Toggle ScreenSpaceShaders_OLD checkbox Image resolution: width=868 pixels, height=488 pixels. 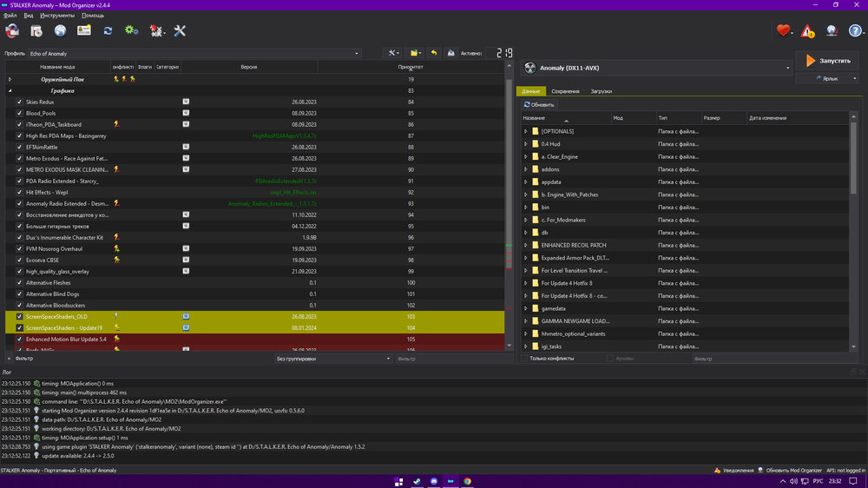(19, 316)
